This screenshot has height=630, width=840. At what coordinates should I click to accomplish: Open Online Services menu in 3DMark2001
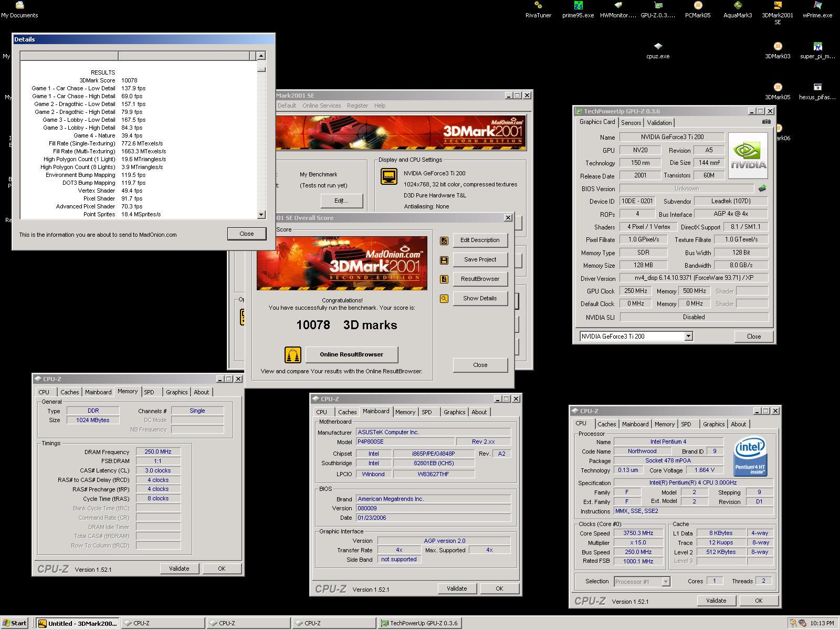point(321,106)
